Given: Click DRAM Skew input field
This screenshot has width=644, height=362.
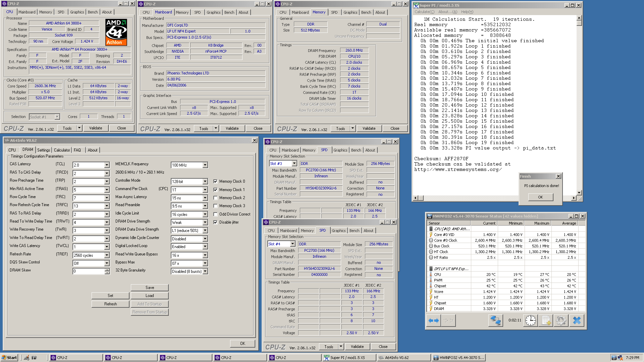Looking at the screenshot, I should 89,271.
